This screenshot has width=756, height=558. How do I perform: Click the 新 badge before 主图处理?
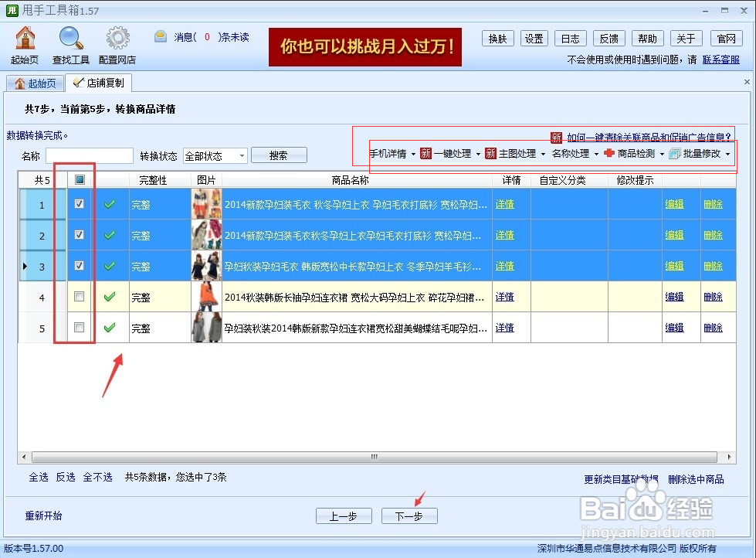click(491, 154)
